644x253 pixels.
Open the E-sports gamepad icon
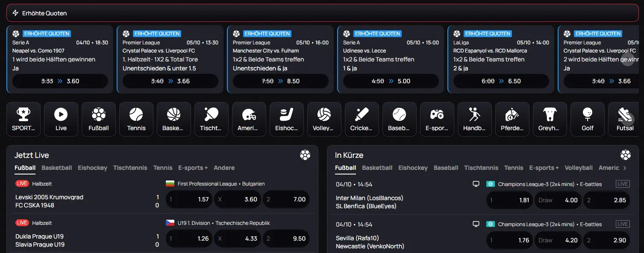(x=437, y=119)
